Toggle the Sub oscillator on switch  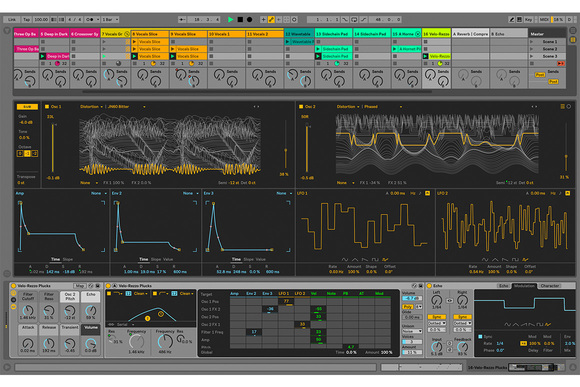pyautogui.click(x=27, y=107)
